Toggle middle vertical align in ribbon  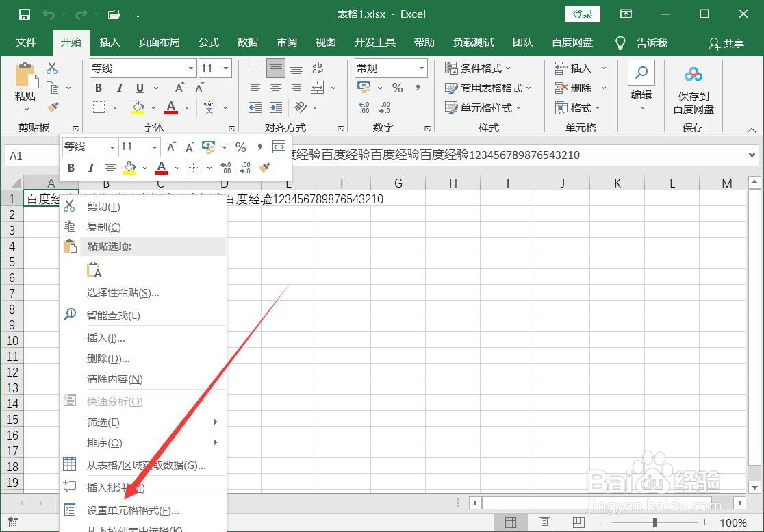(x=276, y=68)
